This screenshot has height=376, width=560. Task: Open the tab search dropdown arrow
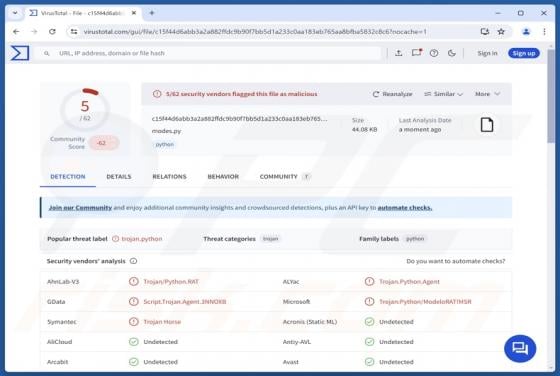click(15, 13)
